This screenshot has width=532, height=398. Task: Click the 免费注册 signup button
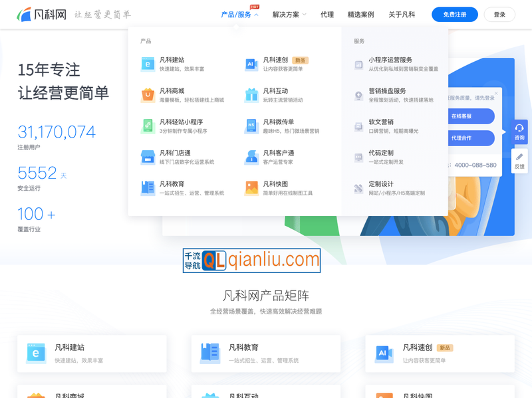pyautogui.click(x=455, y=14)
